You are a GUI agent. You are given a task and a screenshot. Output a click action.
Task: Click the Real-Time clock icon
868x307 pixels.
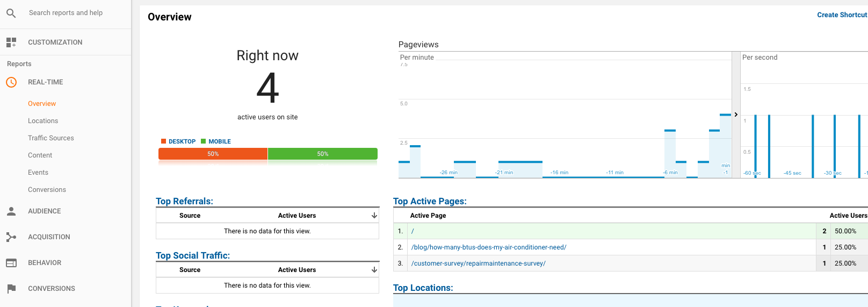(x=11, y=82)
